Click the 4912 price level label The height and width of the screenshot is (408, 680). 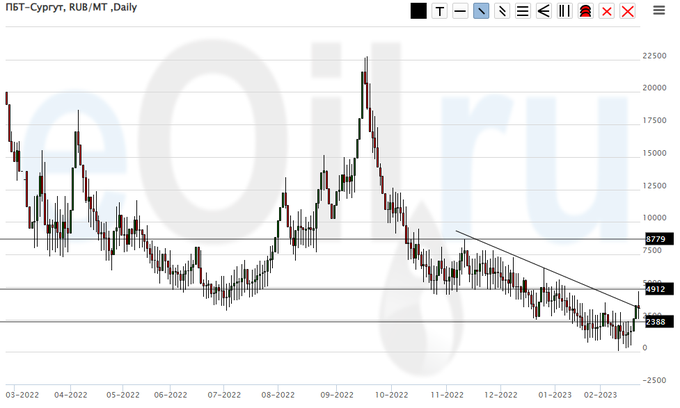(655, 290)
